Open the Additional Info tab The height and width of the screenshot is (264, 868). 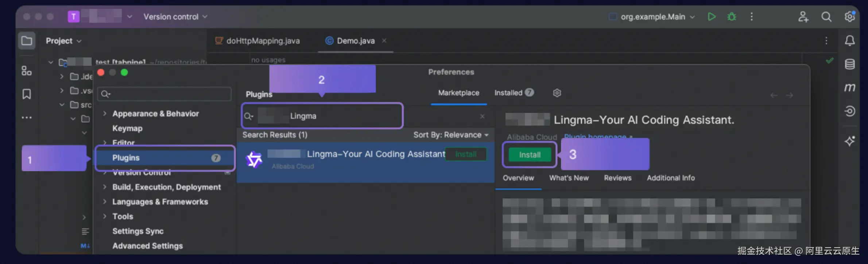click(671, 178)
